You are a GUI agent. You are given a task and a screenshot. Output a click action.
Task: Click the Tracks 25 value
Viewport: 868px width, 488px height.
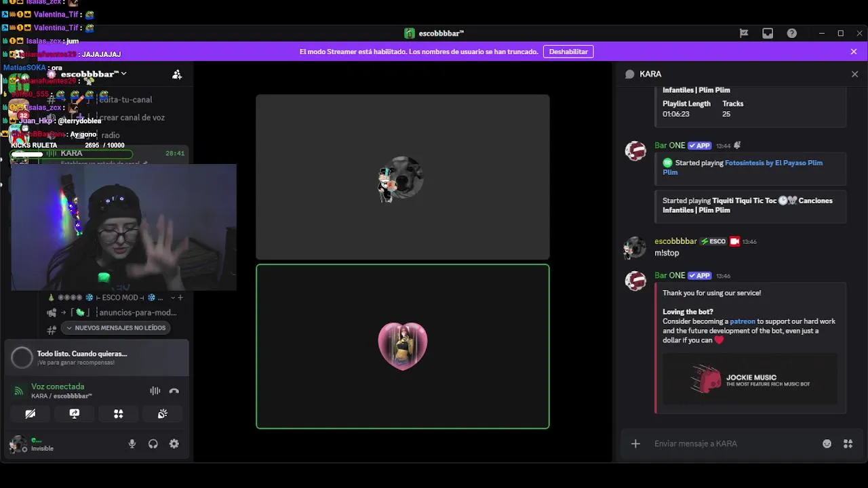tap(726, 115)
